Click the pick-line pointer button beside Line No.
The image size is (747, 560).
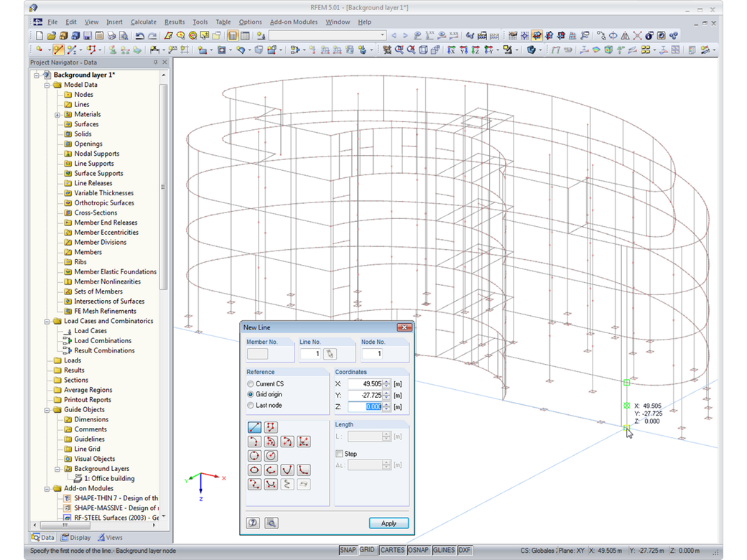click(330, 353)
